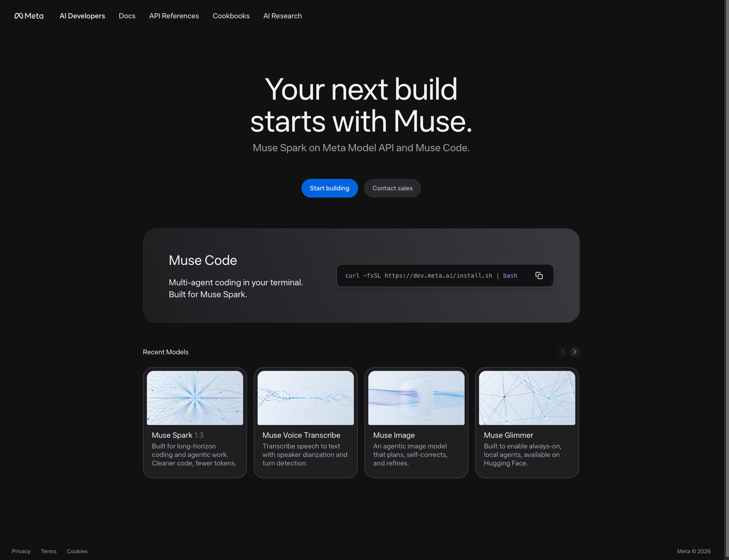Click 'Muse Spark on Meta Model API' subtitle
This screenshot has height=560, width=729.
click(x=361, y=148)
